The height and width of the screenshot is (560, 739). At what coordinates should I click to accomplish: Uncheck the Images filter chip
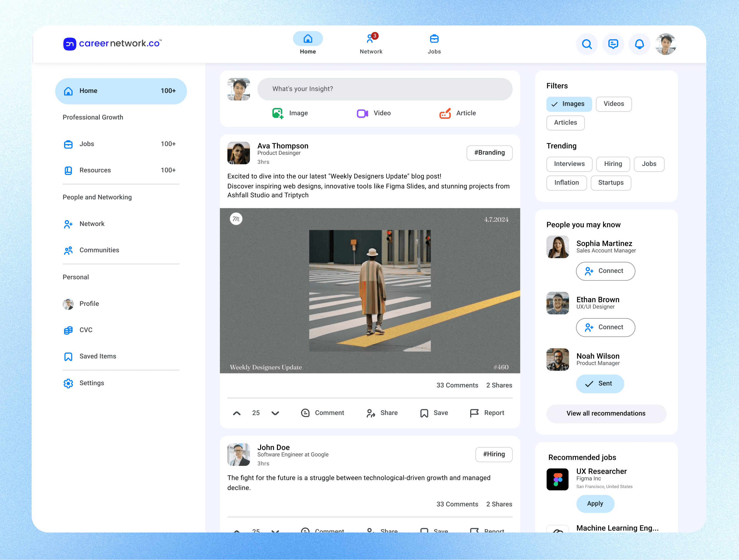(x=569, y=104)
